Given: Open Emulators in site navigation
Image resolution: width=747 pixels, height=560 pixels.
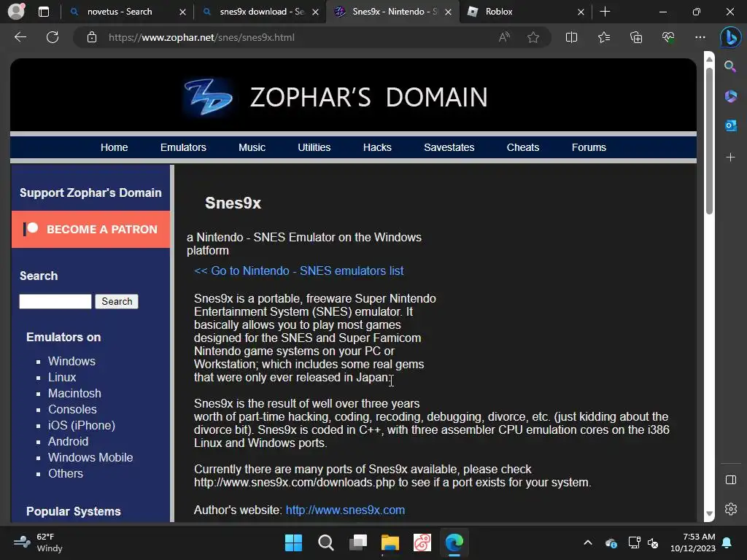Looking at the screenshot, I should click(x=183, y=147).
